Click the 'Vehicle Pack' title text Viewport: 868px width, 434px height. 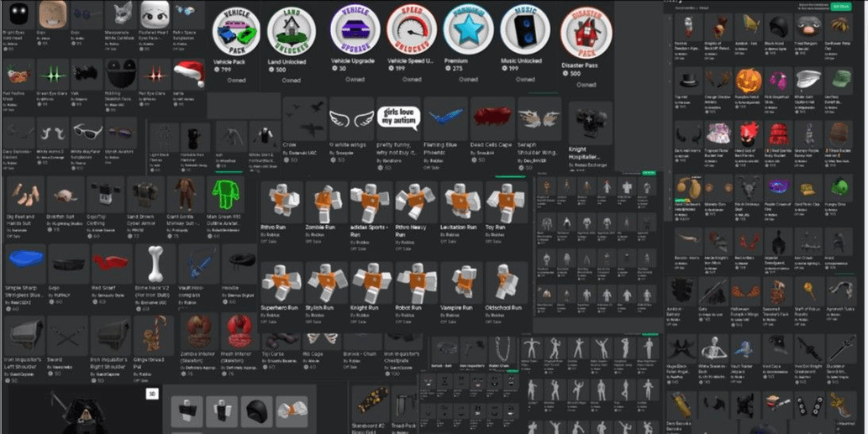point(229,62)
